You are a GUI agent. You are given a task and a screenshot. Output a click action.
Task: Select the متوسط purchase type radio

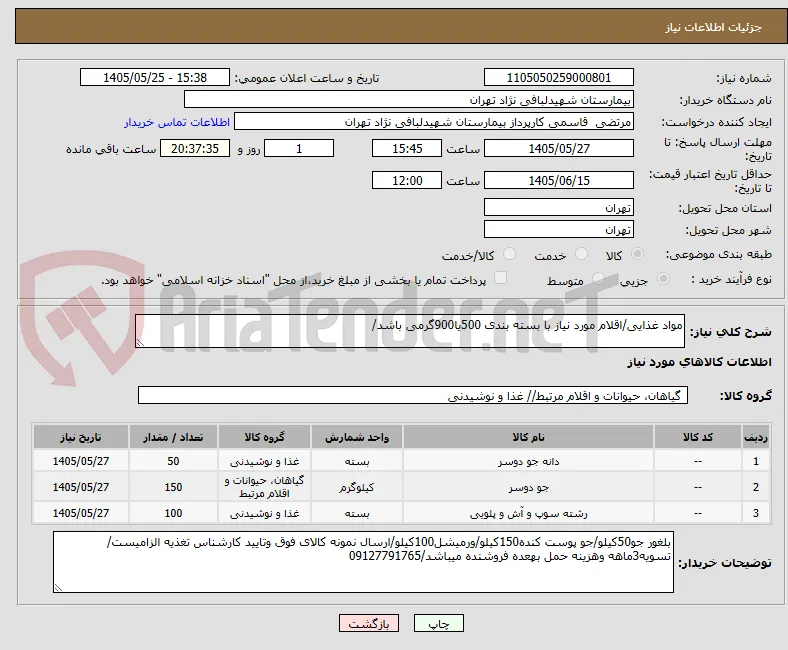pos(598,278)
